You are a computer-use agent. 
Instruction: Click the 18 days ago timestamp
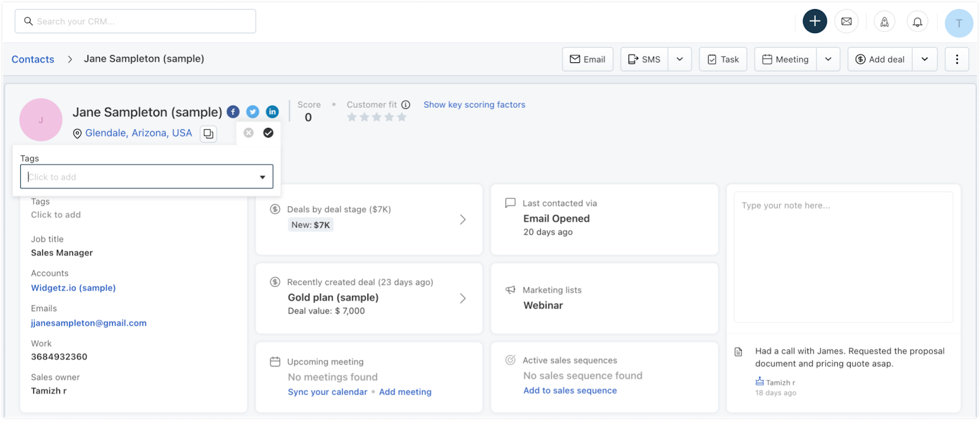coord(775,393)
